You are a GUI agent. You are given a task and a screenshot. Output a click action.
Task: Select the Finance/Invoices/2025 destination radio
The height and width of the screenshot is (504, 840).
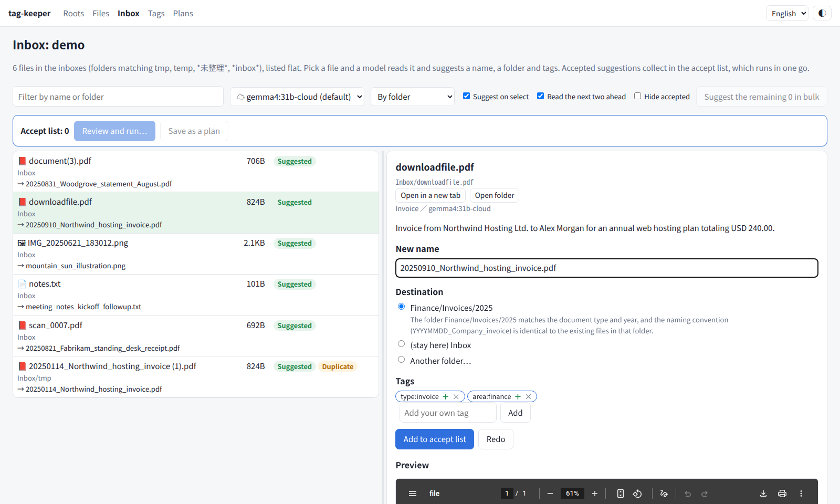pyautogui.click(x=401, y=307)
